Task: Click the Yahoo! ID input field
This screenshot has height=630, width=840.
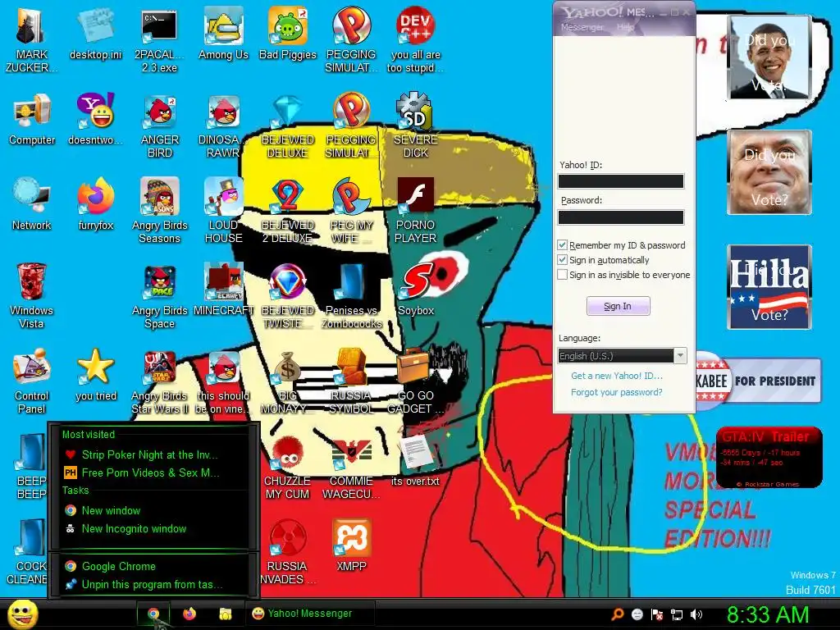Action: coord(621,181)
